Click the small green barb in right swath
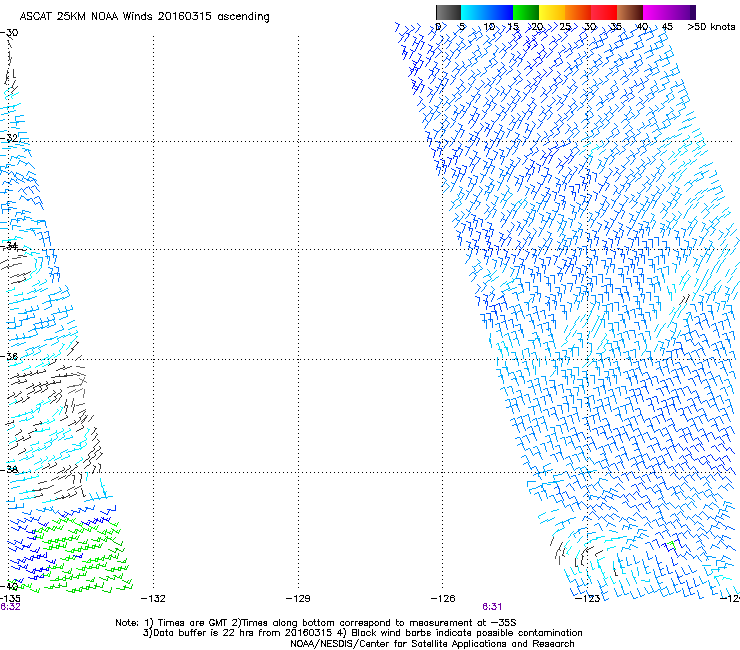The width and height of the screenshot is (740, 650). [x=671, y=547]
